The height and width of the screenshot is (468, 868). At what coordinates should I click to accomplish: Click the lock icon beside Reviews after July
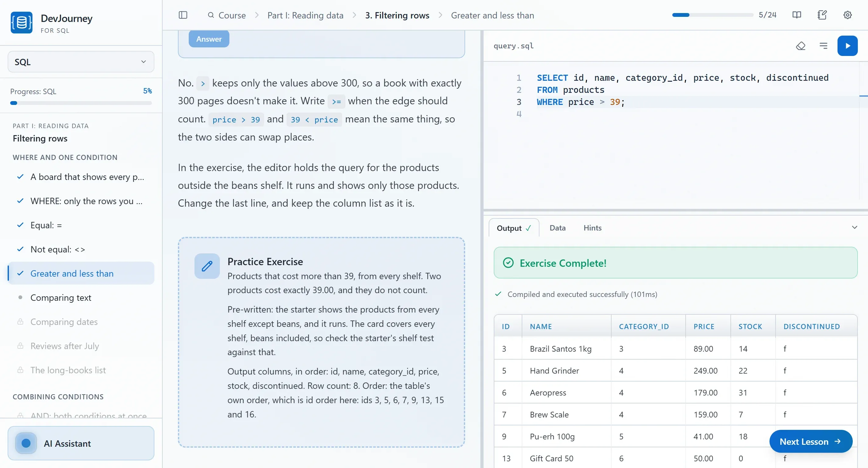(20, 346)
